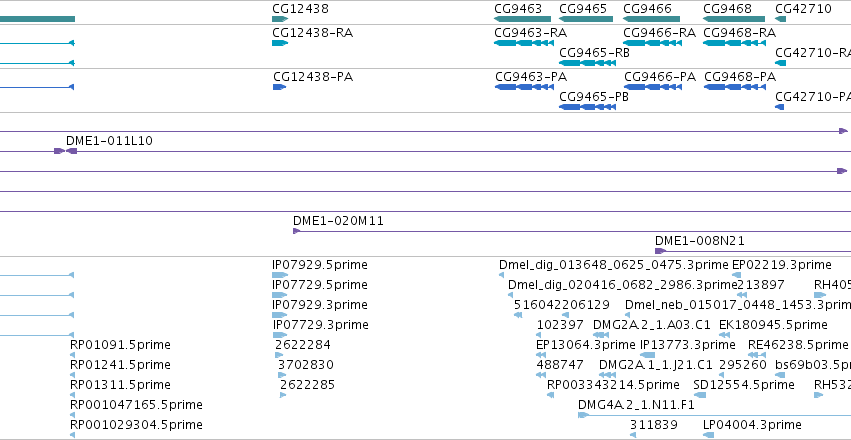The width and height of the screenshot is (851, 440).
Task: Click the RP001029304.5prime EST
Action: [72, 435]
